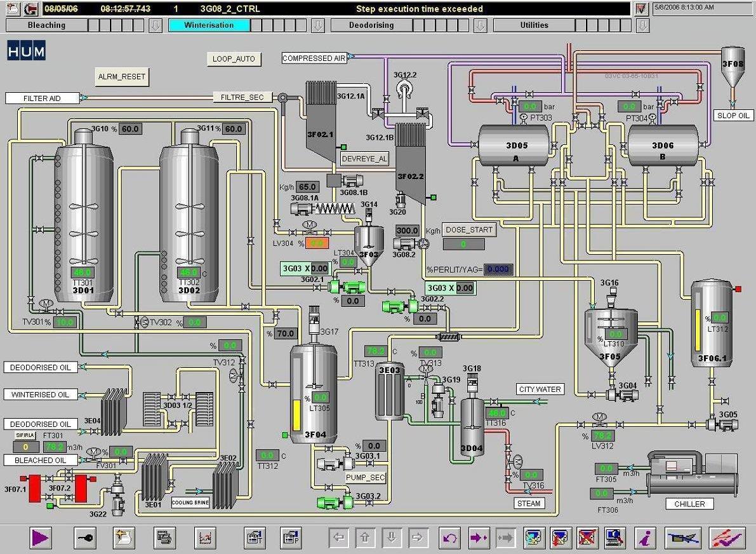
Task: Toggle the DOSE_START control
Action: (469, 230)
